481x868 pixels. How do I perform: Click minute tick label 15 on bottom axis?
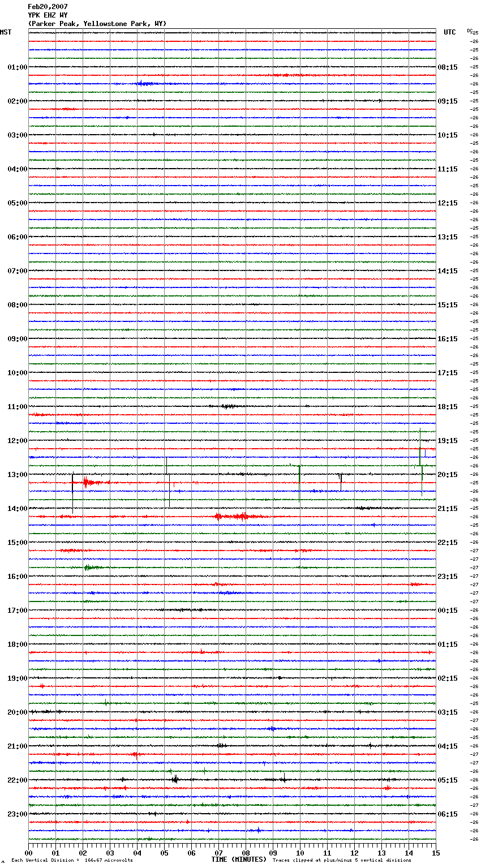436,853
